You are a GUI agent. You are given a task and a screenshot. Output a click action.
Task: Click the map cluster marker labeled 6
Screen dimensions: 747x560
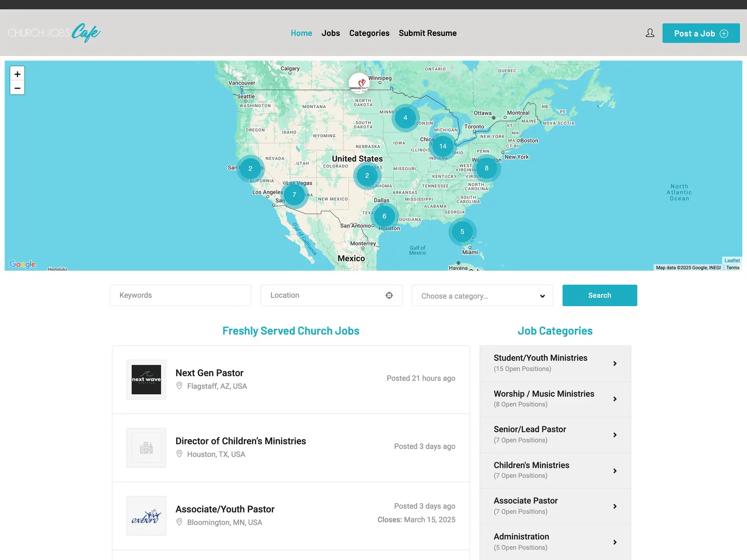(384, 216)
